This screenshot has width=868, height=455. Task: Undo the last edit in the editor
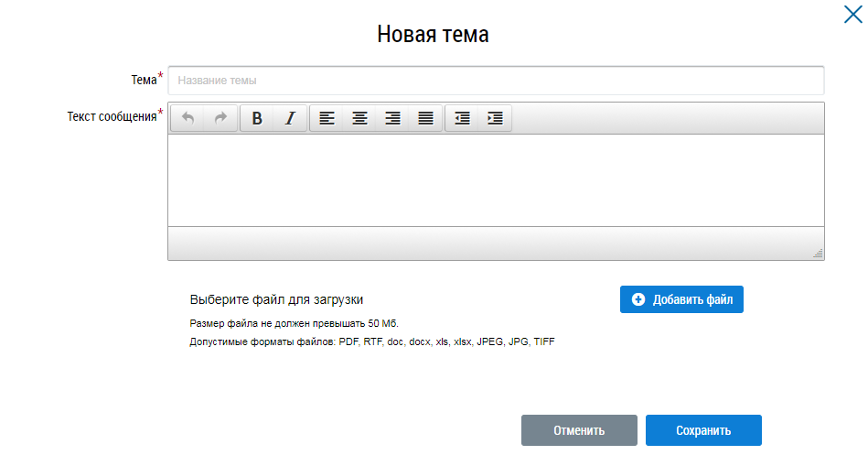pyautogui.click(x=188, y=118)
